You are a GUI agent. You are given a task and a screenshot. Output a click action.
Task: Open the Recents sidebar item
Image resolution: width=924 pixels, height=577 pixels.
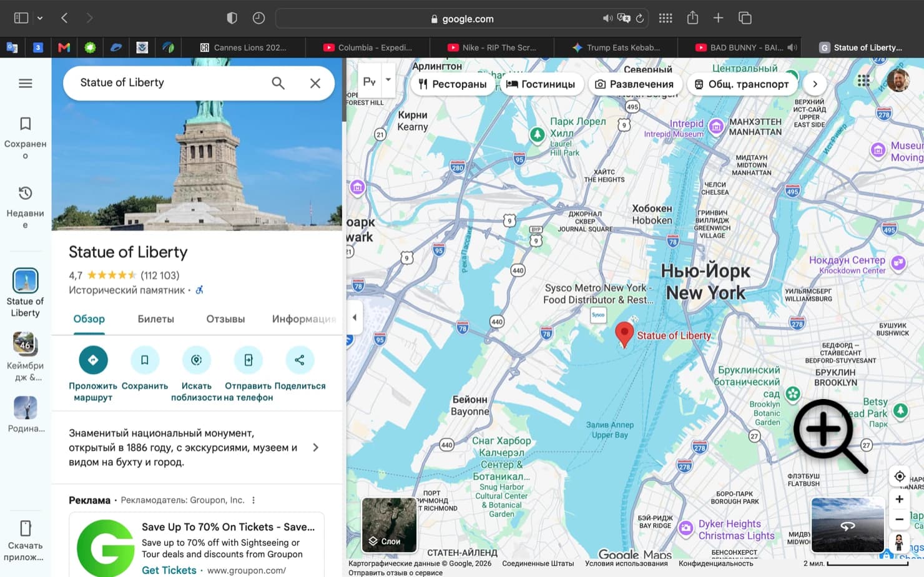click(26, 207)
